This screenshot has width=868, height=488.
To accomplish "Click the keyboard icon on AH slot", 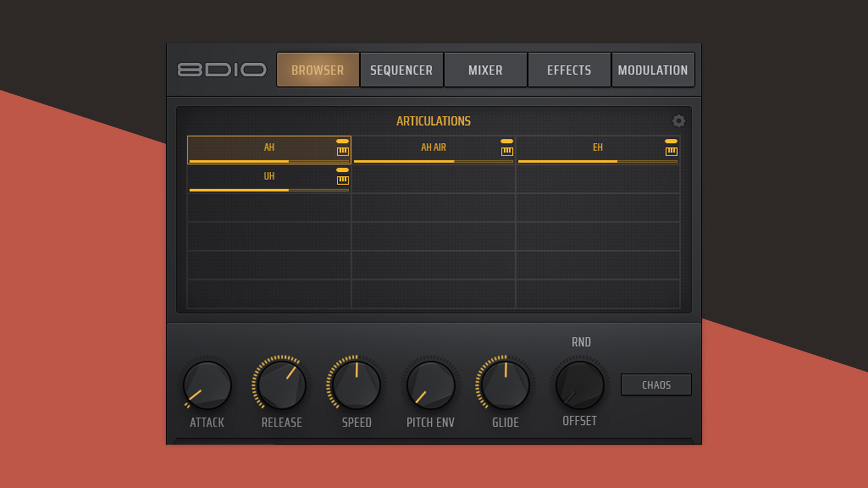I will 343,151.
